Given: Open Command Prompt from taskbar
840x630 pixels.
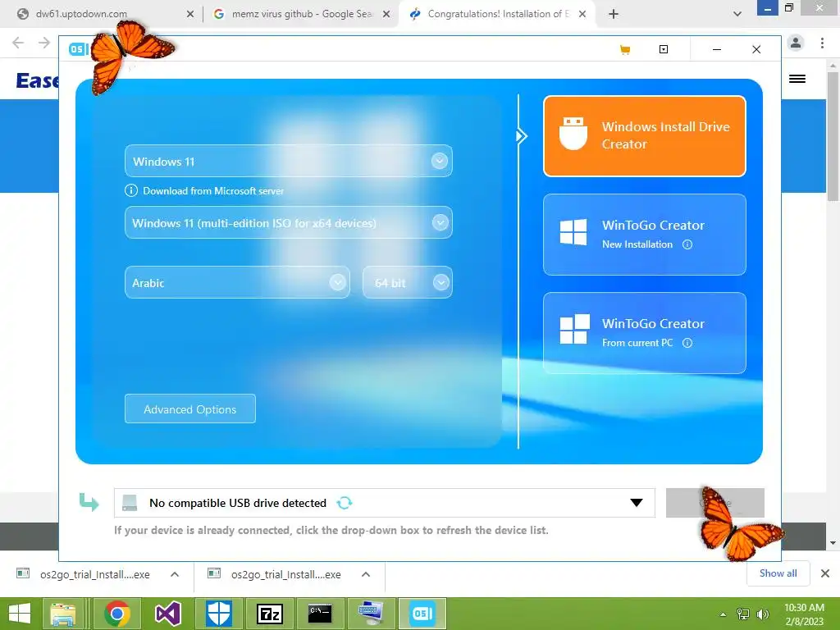Looking at the screenshot, I should 321,614.
